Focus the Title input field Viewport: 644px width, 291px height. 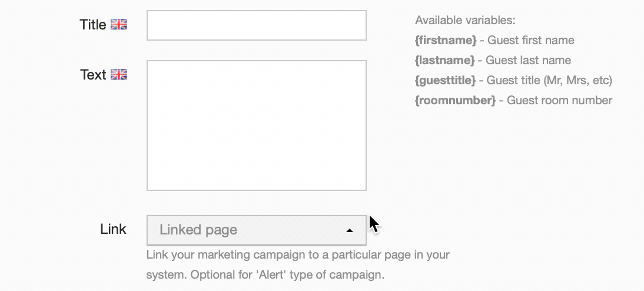[256, 25]
